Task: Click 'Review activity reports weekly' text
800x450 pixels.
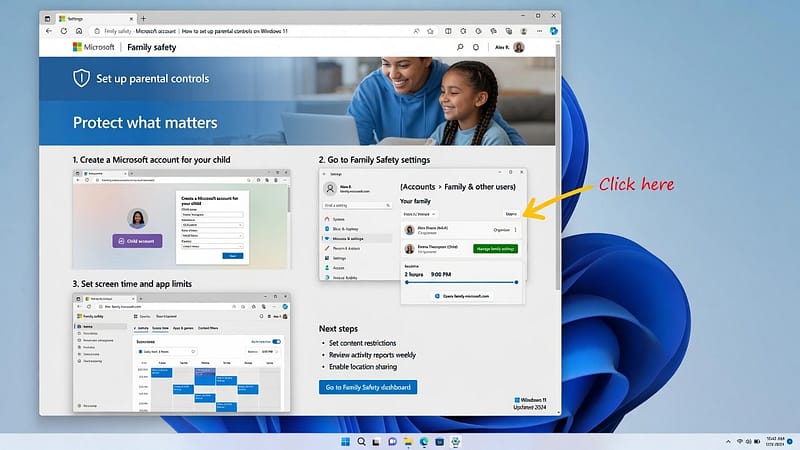Action: tap(372, 355)
